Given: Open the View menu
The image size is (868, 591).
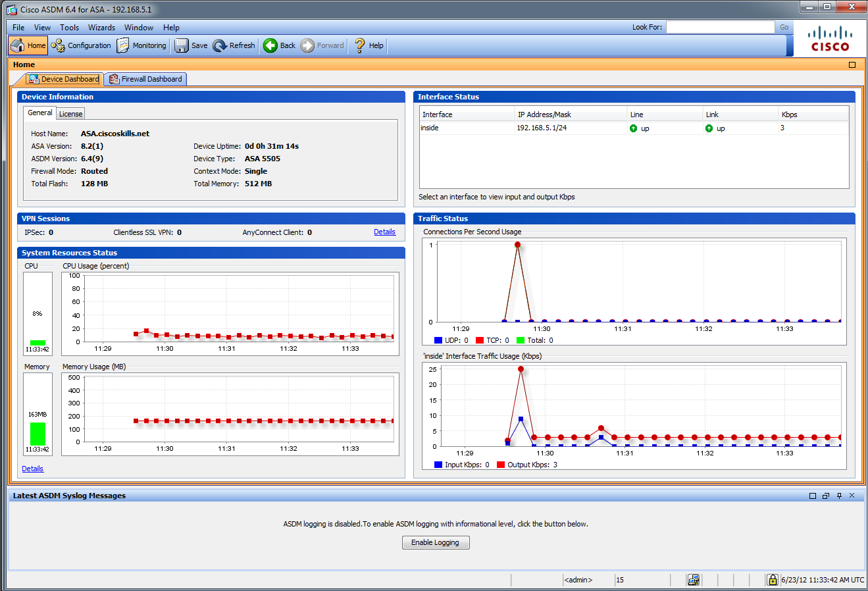Looking at the screenshot, I should click(x=42, y=28).
